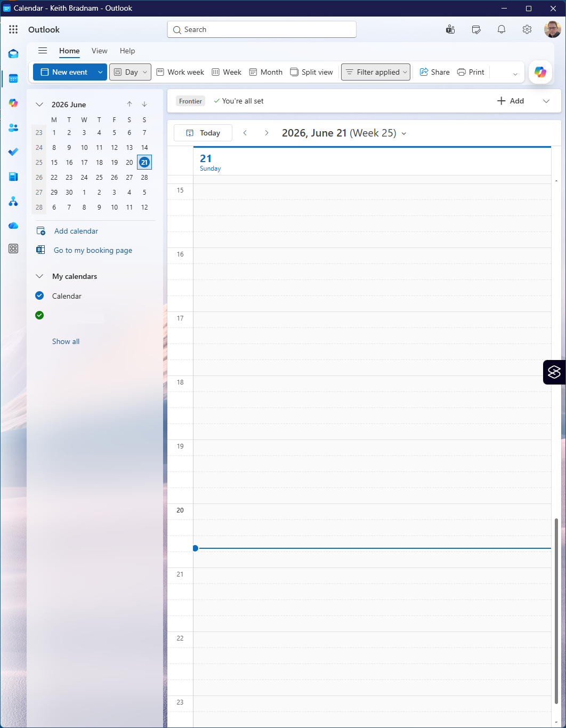Screen dimensions: 566x728
Task: Click the Frontier label badge
Action: coord(190,101)
